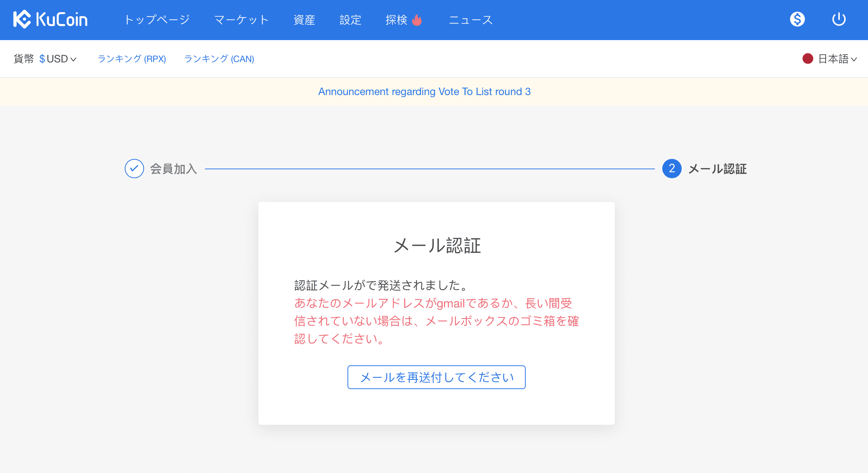Image resolution: width=868 pixels, height=473 pixels.
Task: Open the 設定 settings menu
Action: point(350,20)
